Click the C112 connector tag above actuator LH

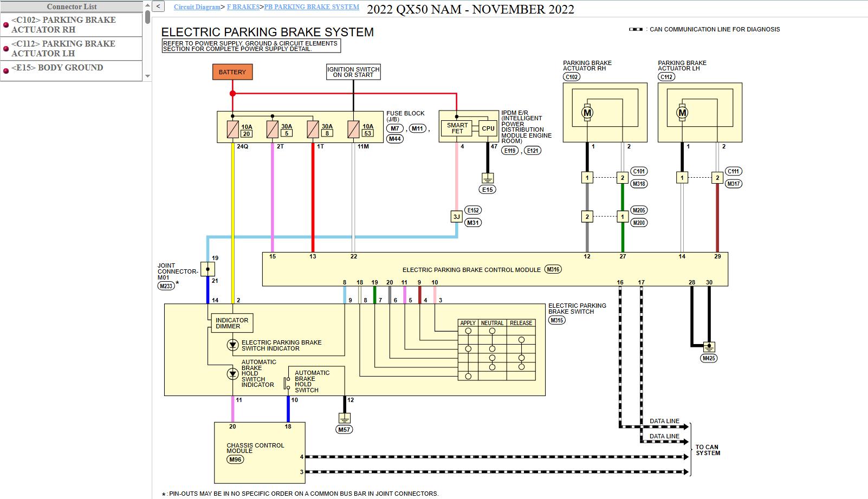(x=666, y=77)
